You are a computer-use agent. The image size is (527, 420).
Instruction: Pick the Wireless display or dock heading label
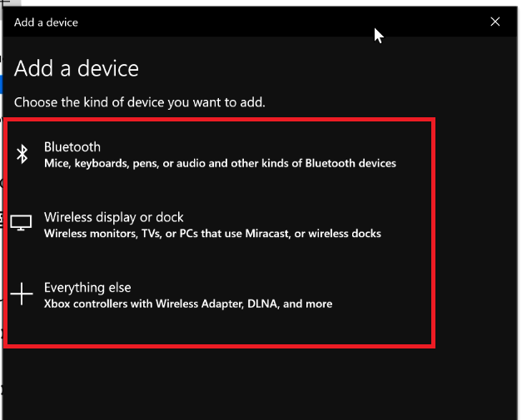tap(113, 218)
